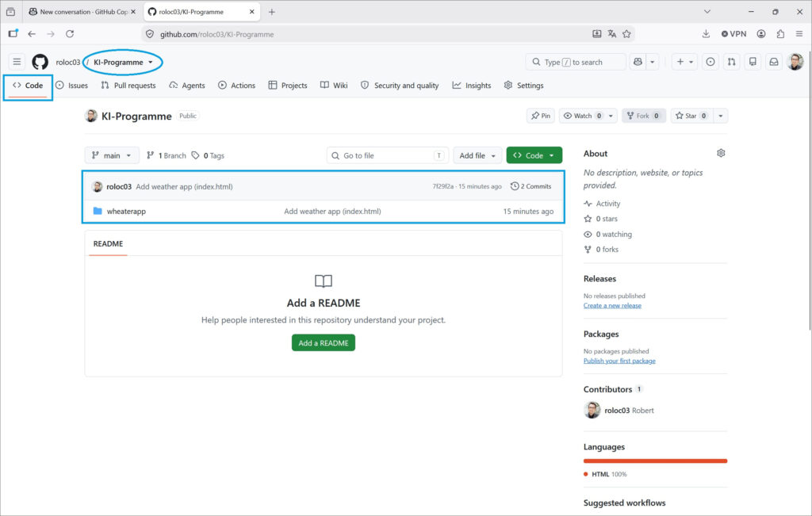Viewport: 812px width, 516px height.
Task: Open roloc03 author link in commit row
Action: coord(119,186)
